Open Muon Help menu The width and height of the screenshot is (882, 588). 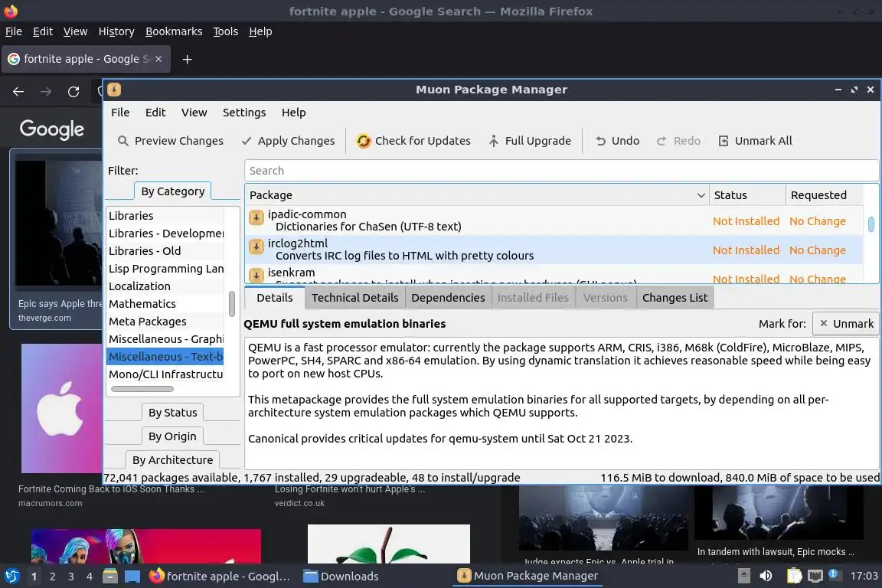[294, 113]
